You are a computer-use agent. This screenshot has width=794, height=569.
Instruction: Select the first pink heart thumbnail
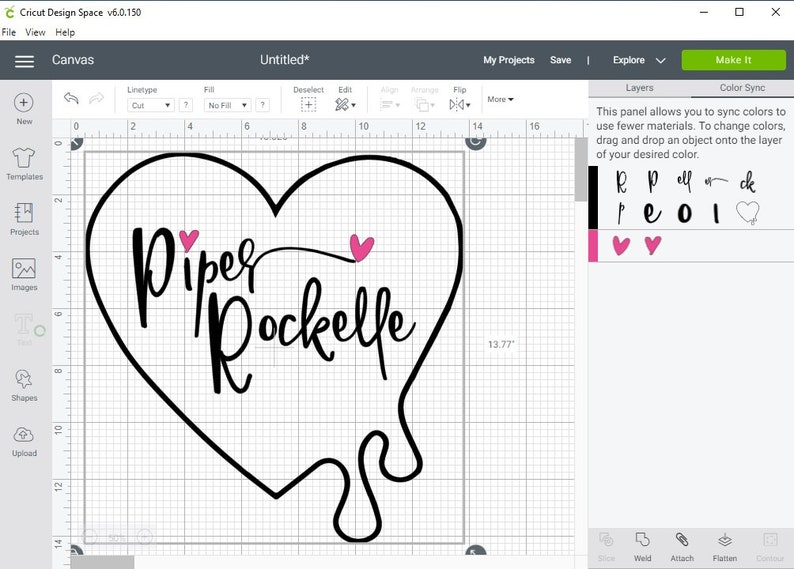621,245
